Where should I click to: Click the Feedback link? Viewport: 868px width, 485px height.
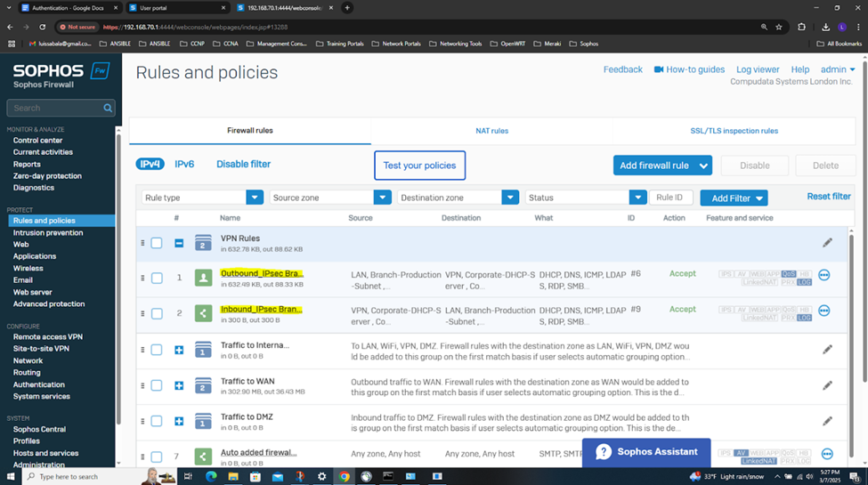pyautogui.click(x=623, y=69)
